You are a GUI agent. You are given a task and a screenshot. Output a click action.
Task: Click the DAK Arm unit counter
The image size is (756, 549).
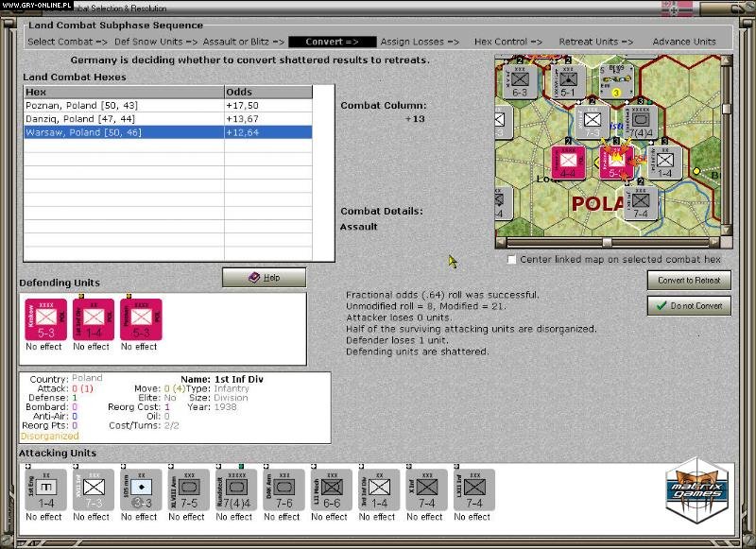tap(282, 489)
